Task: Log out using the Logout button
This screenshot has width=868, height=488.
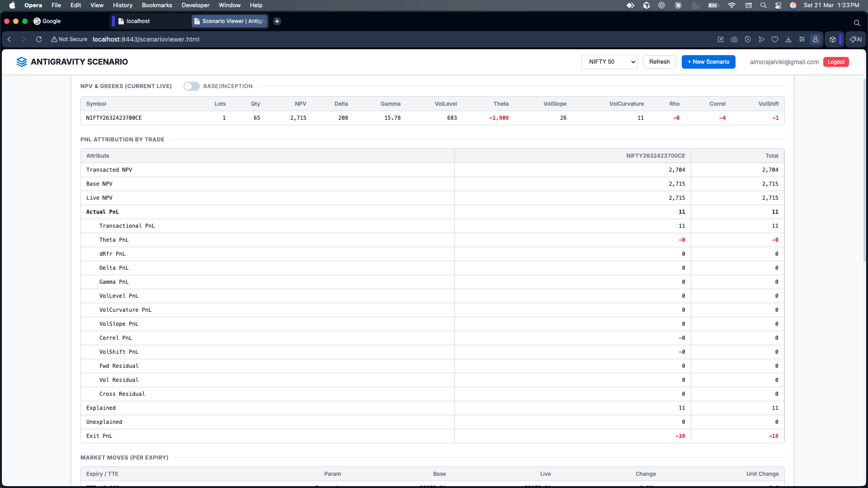Action: click(x=836, y=62)
